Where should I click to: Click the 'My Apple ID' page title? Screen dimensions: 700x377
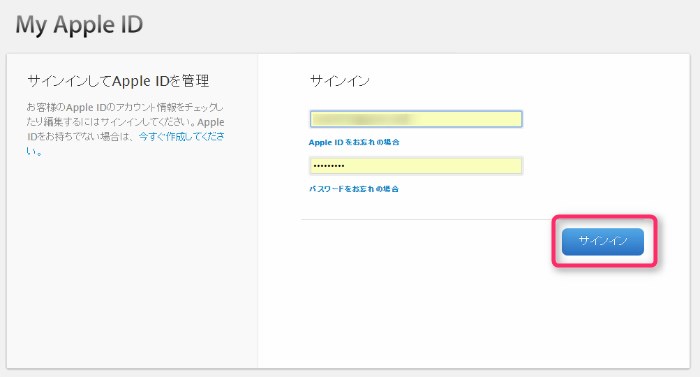[x=79, y=25]
